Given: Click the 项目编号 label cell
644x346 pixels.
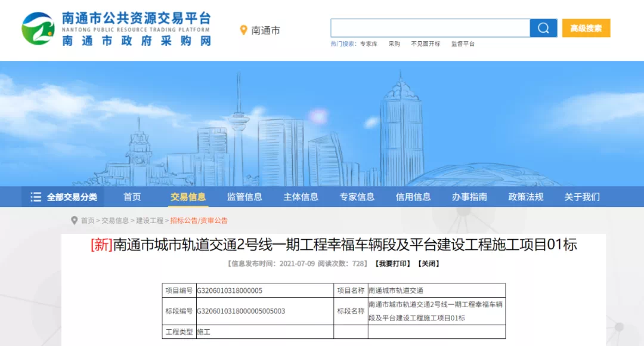Looking at the screenshot, I should click(179, 291).
